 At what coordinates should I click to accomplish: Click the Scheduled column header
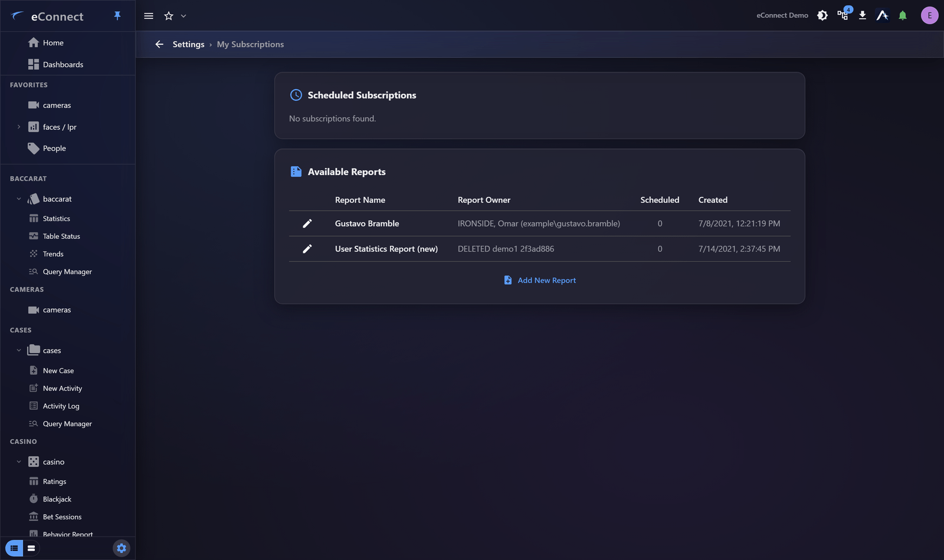click(660, 200)
